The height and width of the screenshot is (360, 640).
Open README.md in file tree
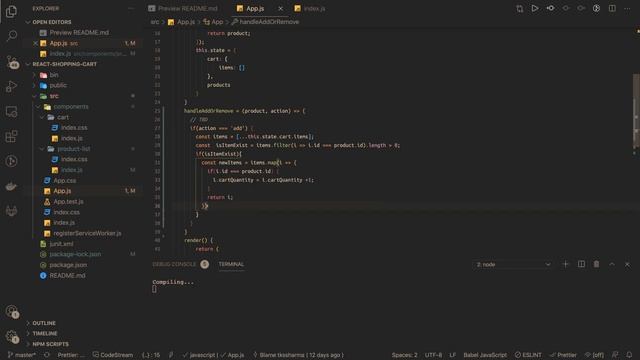point(67,276)
